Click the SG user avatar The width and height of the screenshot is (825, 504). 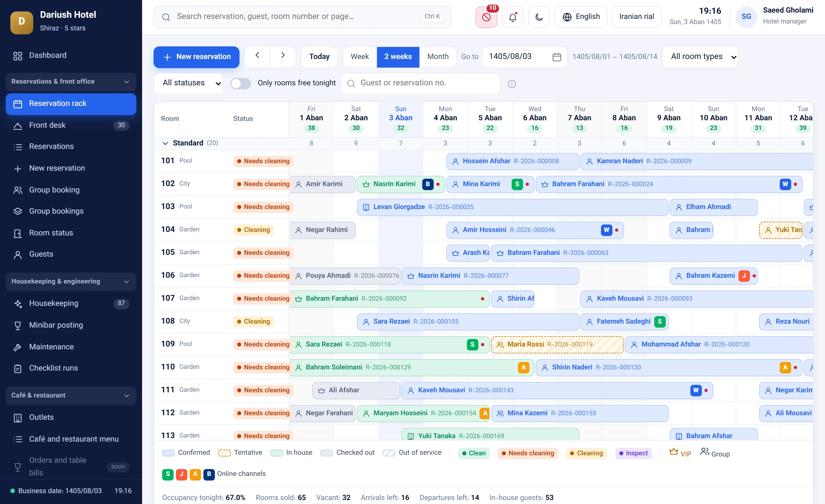[x=746, y=17]
